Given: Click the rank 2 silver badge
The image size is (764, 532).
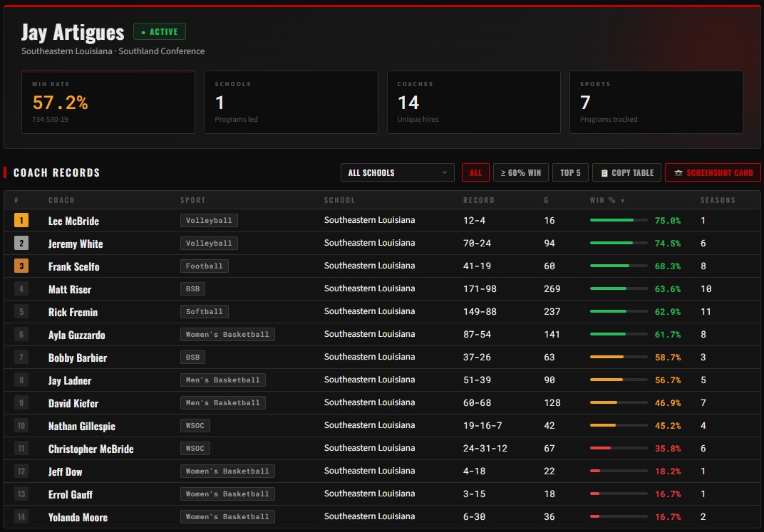Looking at the screenshot, I should click(x=21, y=243).
